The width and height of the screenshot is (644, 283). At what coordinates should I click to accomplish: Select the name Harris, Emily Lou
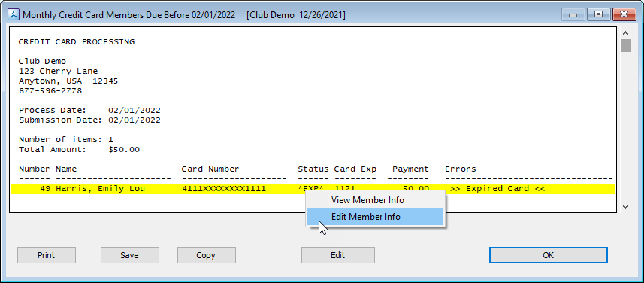pos(100,189)
